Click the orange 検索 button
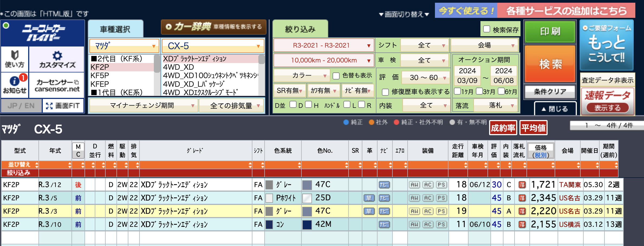 pos(550,64)
